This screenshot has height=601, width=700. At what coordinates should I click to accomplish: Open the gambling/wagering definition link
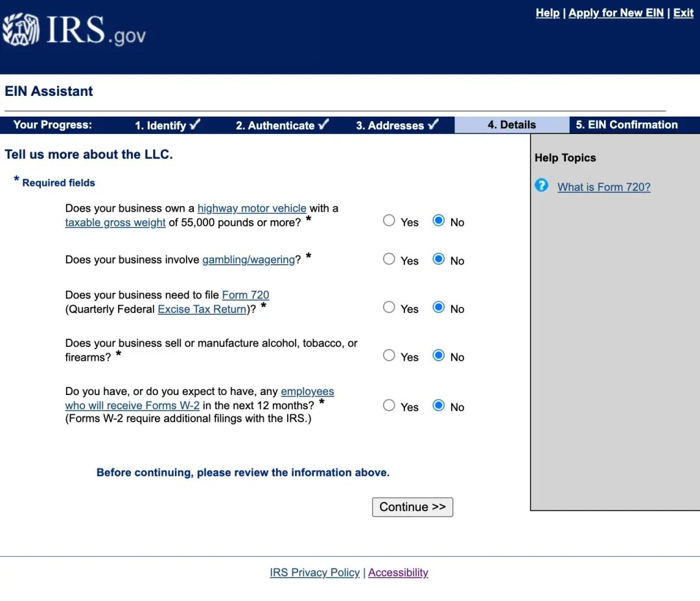248,260
